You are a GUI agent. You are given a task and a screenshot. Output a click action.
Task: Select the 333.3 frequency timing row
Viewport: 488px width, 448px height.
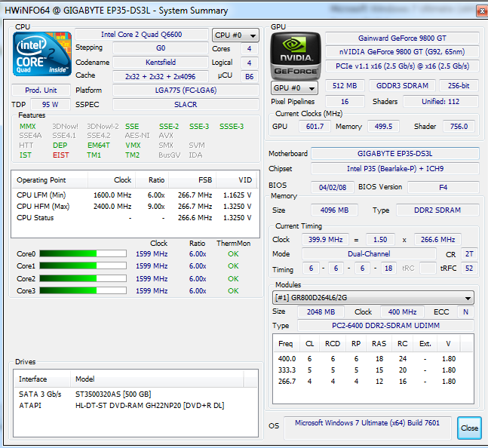[x=373, y=370]
